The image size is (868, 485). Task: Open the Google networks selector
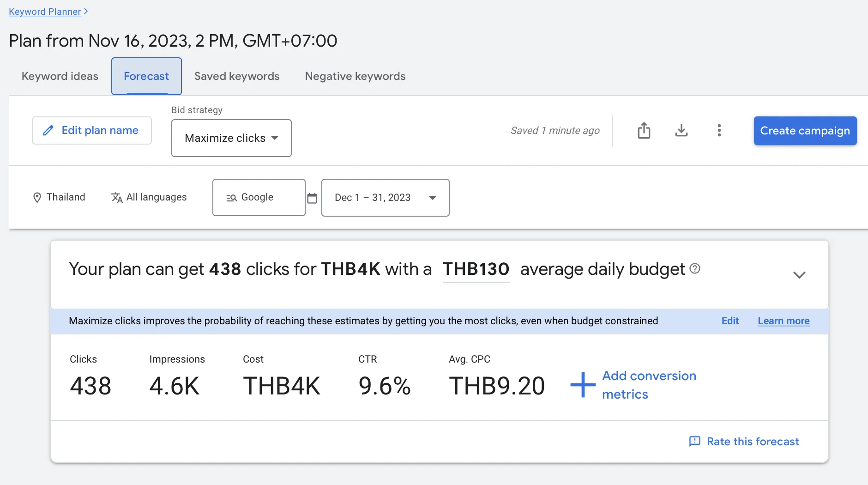coord(259,198)
